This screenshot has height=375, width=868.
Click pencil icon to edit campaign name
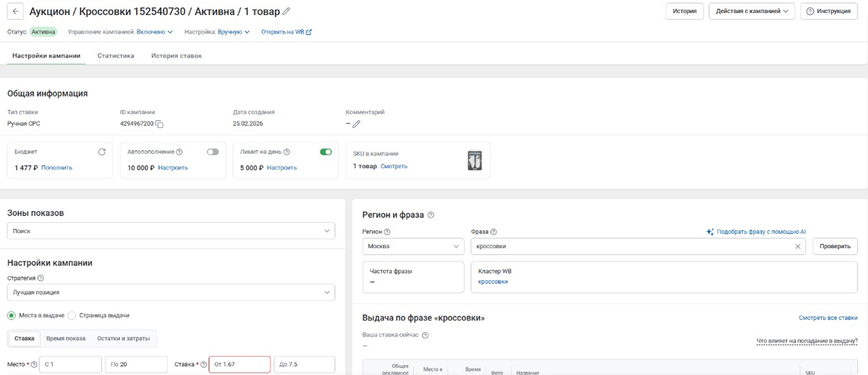286,12
